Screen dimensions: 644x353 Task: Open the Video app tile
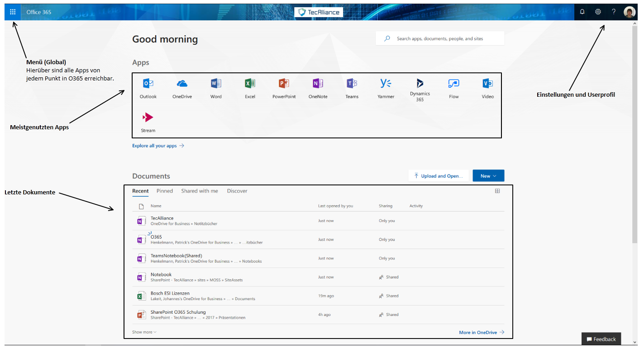click(487, 88)
